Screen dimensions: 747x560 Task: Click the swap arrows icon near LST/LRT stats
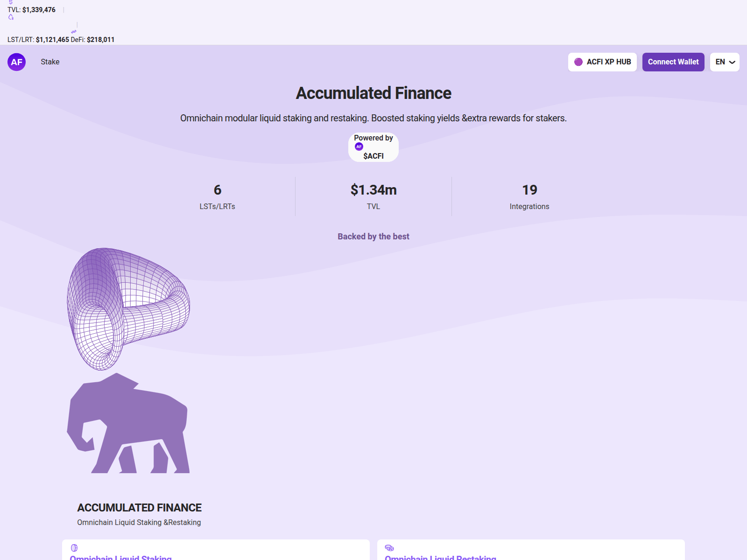point(74,31)
